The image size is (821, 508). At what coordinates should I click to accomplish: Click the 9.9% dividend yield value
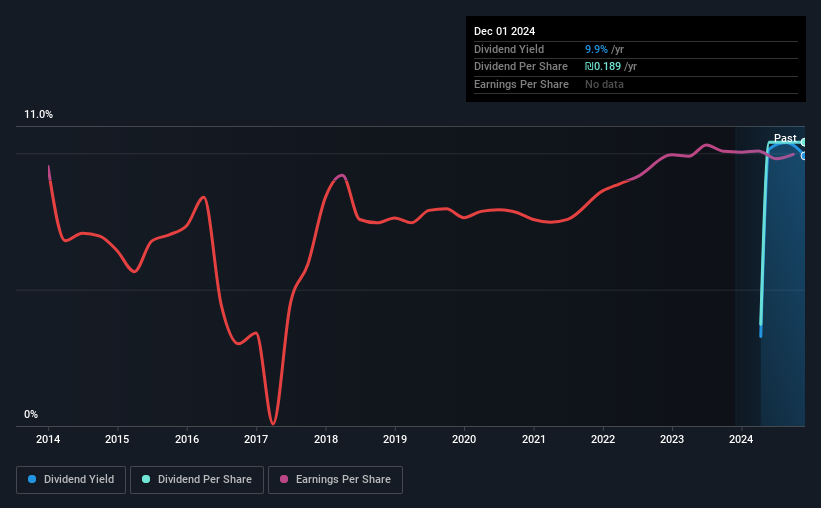tap(596, 49)
